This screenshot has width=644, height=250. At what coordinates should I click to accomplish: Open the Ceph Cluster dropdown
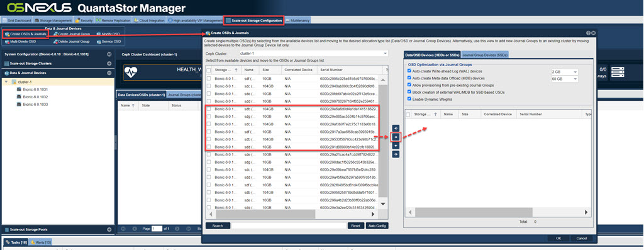coord(385,54)
